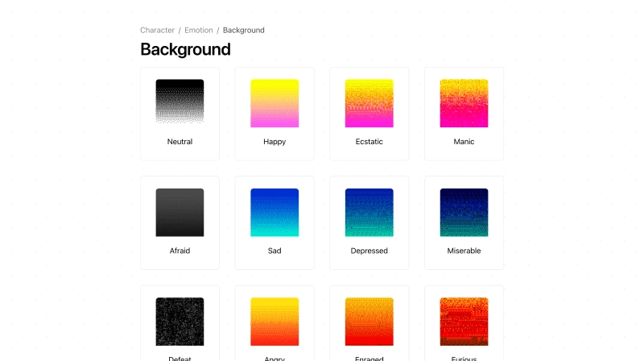
Task: Pick the Ecstatic gradient thumbnail
Action: tap(369, 103)
